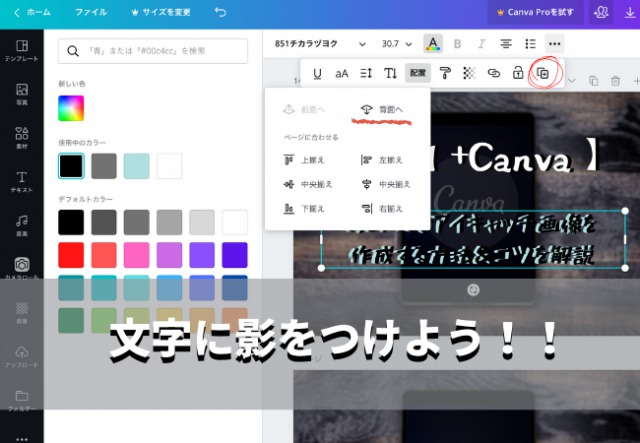Choose 右揃え align right
This screenshot has width=640, height=443.
[382, 209]
